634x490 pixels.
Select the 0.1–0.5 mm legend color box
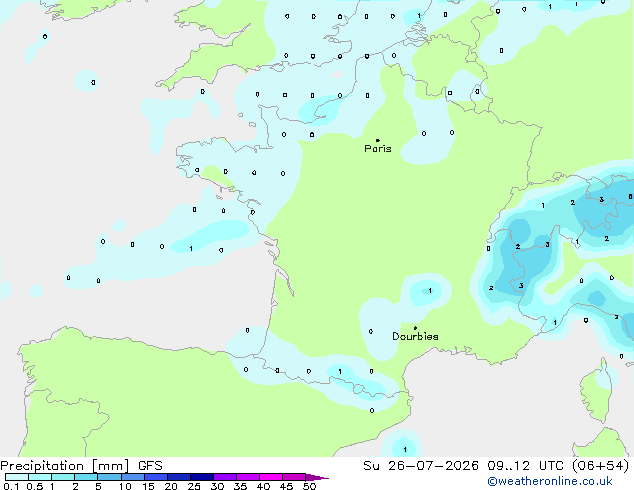[17, 477]
